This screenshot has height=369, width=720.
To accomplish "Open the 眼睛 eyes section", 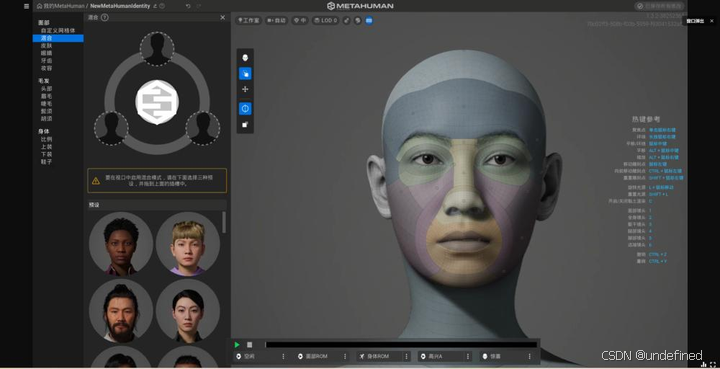I will (x=46, y=53).
